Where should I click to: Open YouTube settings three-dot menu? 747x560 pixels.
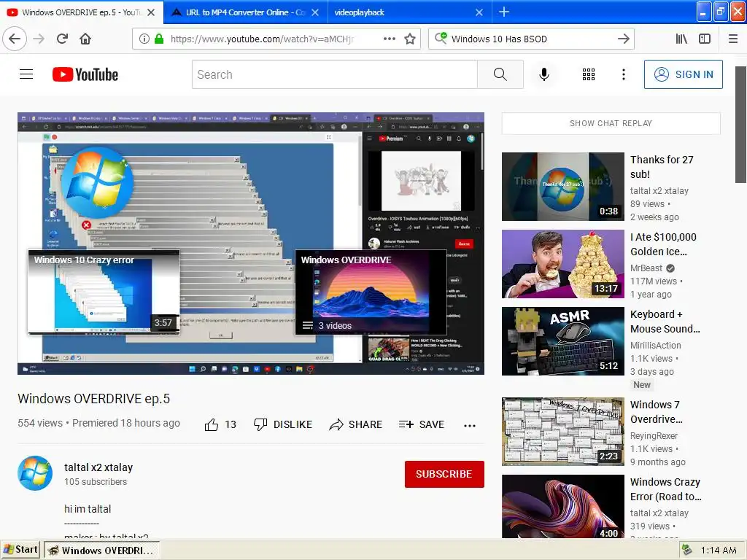point(623,74)
